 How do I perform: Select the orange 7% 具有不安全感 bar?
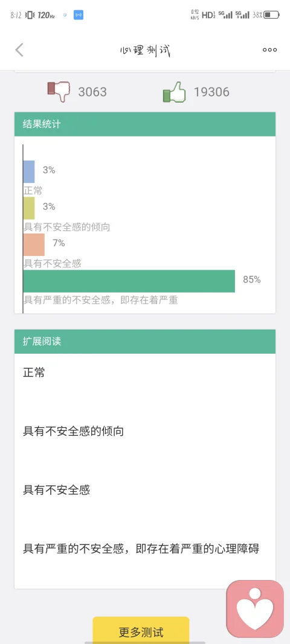[34, 244]
